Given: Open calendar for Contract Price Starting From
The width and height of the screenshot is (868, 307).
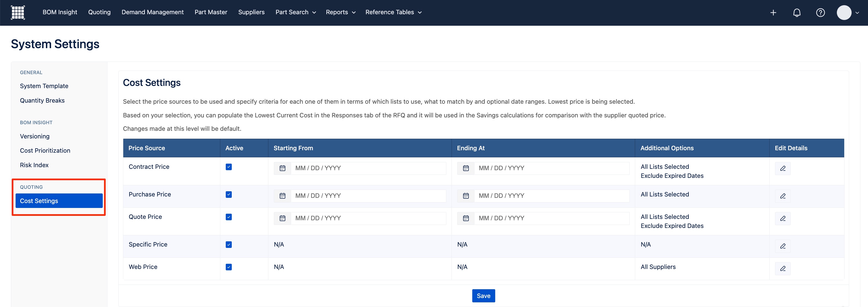Looking at the screenshot, I should pos(282,168).
